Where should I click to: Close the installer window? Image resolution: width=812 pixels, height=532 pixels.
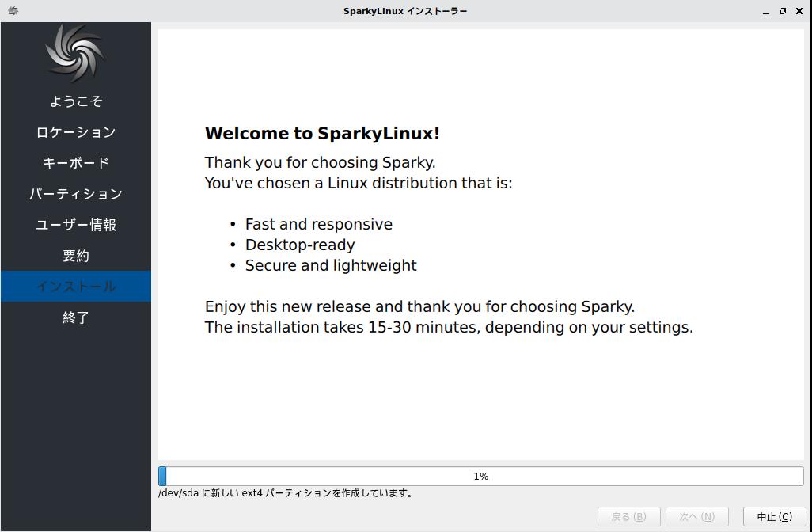click(x=799, y=11)
